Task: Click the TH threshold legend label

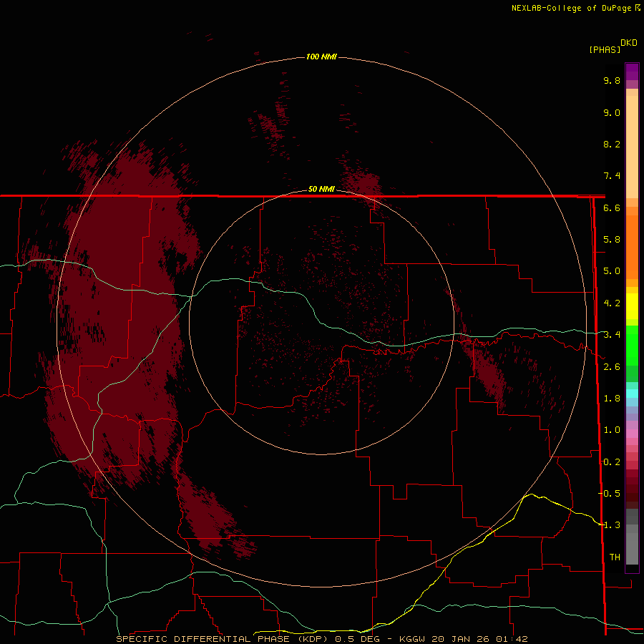Action: pyautogui.click(x=615, y=557)
